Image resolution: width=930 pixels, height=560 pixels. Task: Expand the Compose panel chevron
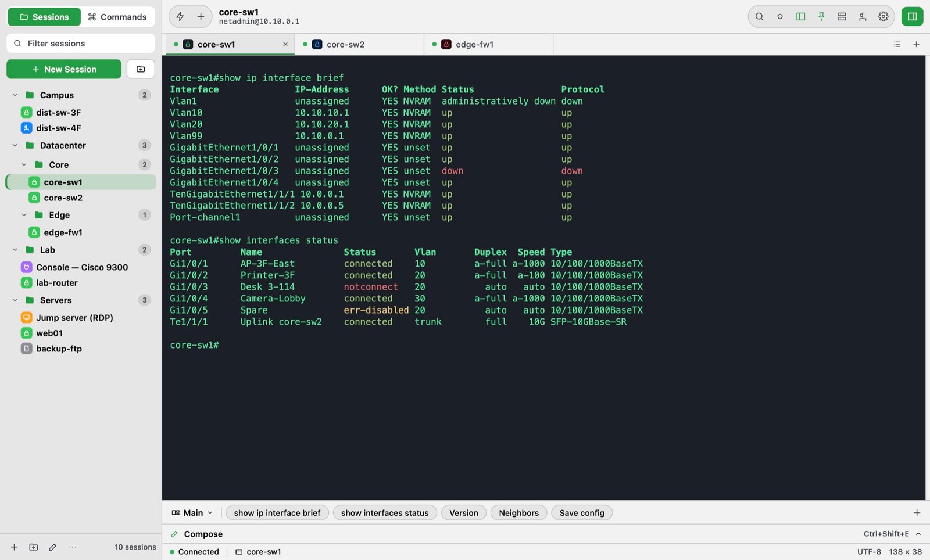point(918,534)
